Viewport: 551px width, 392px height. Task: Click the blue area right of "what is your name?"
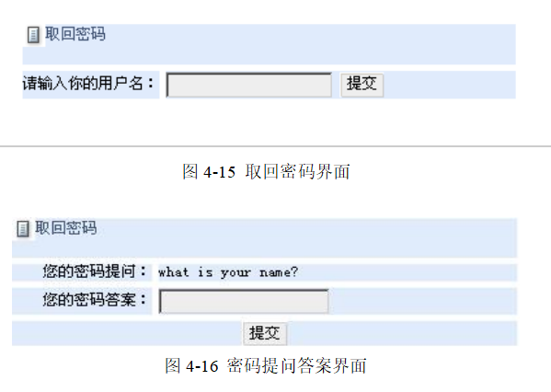408,272
